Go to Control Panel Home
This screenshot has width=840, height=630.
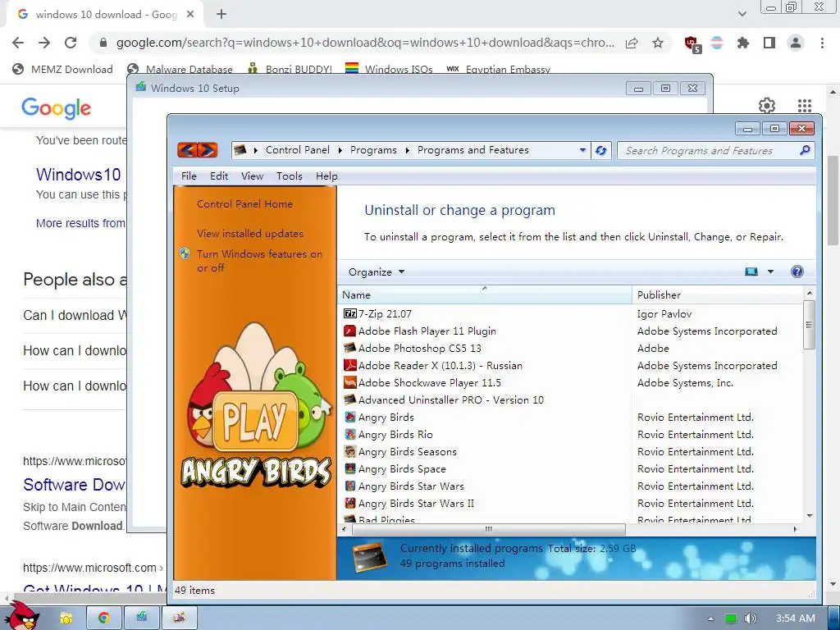244,204
